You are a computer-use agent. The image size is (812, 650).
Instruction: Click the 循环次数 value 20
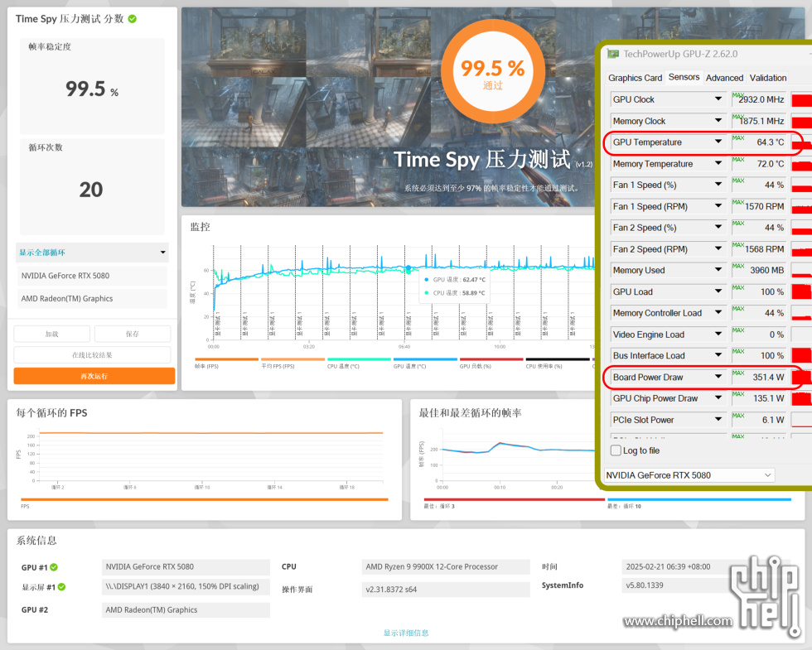[91, 190]
